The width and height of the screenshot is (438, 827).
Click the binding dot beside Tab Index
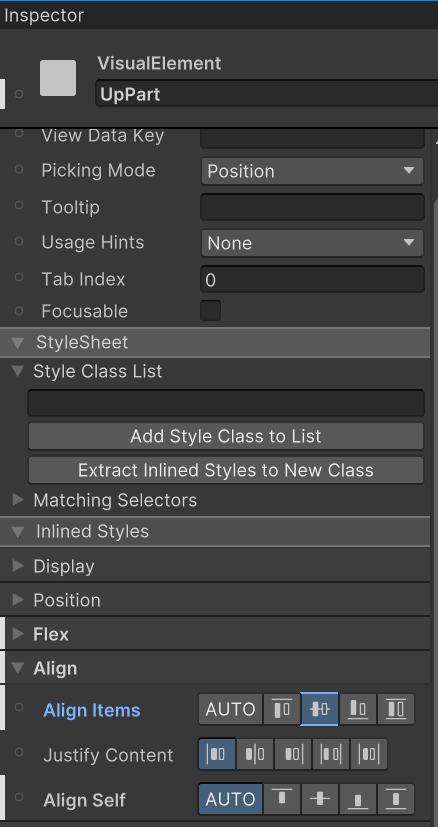coord(19,277)
